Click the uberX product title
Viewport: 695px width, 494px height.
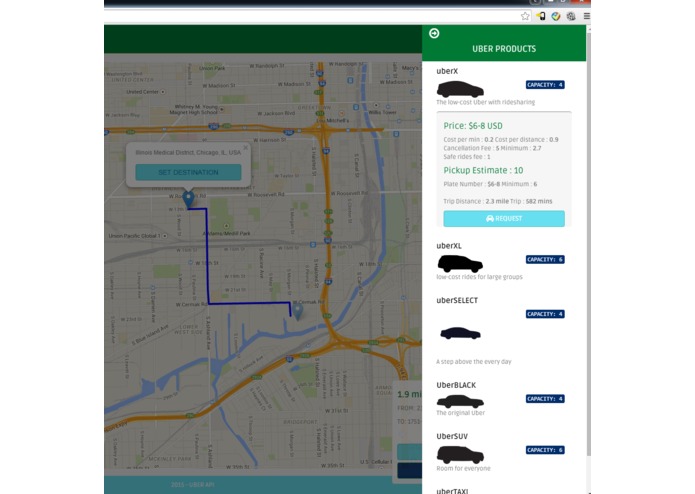tap(447, 71)
